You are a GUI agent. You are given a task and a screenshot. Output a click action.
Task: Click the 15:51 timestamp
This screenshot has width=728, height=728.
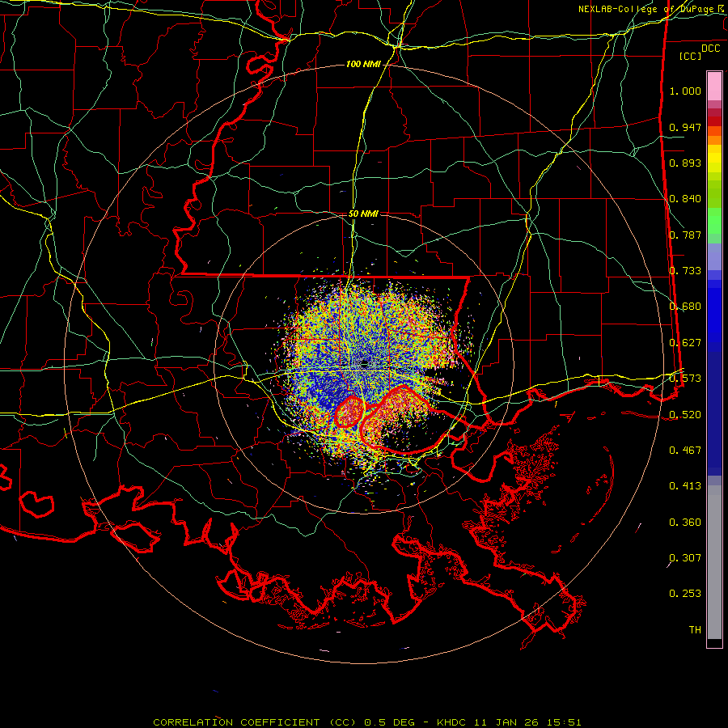click(x=563, y=722)
